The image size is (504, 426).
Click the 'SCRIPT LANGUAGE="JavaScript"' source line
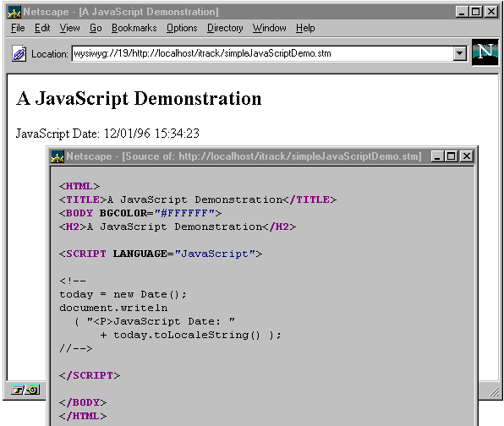click(161, 254)
